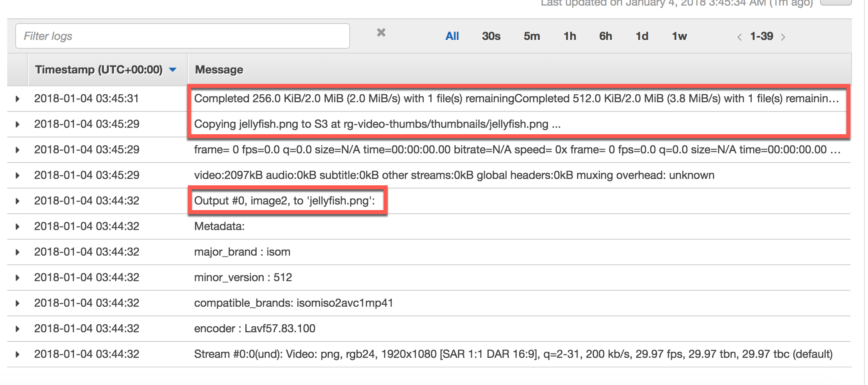Image resolution: width=868 pixels, height=385 pixels.
Task: Expand the Metadata: log row
Action: tap(17, 226)
